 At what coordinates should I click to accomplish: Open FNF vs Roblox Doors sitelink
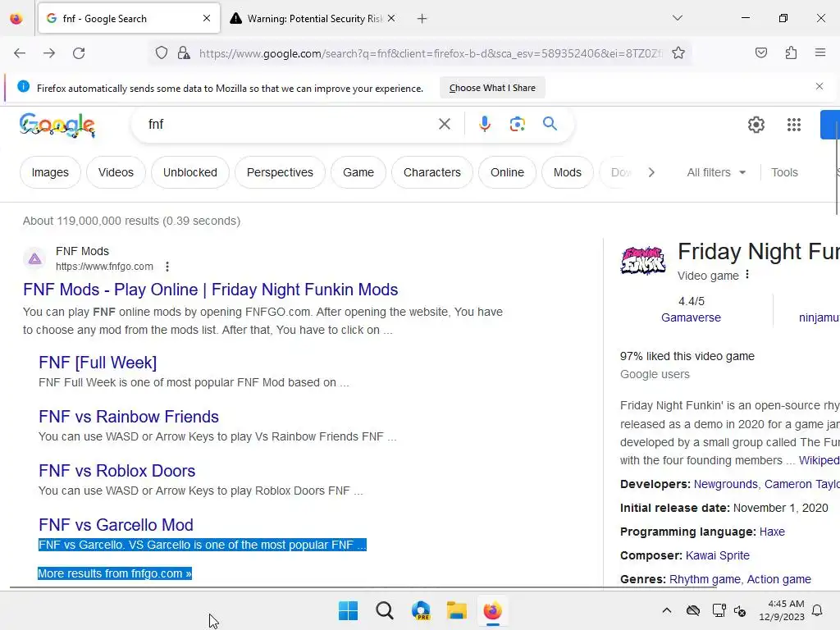click(x=116, y=471)
